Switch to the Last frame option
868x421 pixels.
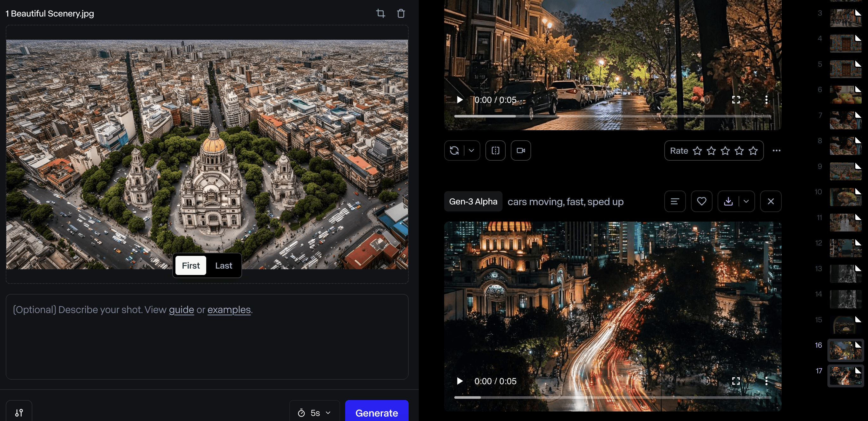[x=223, y=265]
